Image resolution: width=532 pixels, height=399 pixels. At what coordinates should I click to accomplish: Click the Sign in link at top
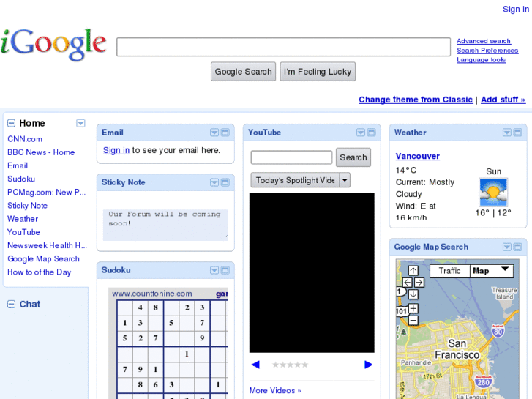[516, 10]
